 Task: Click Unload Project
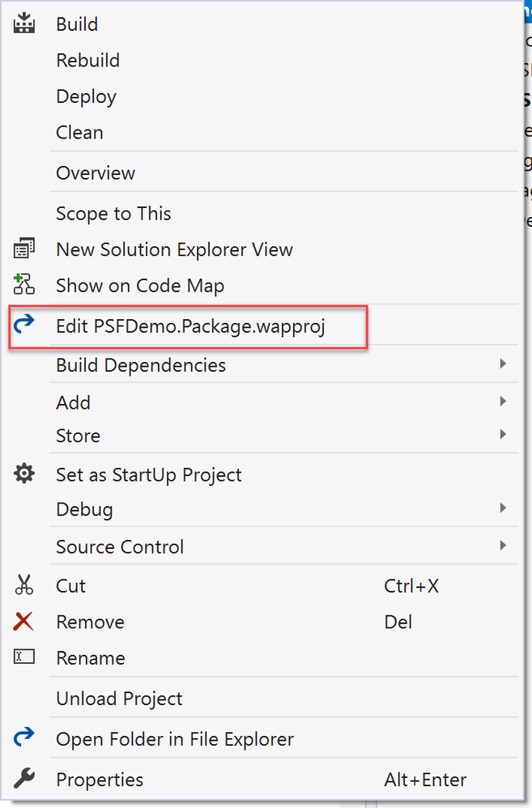click(x=119, y=698)
